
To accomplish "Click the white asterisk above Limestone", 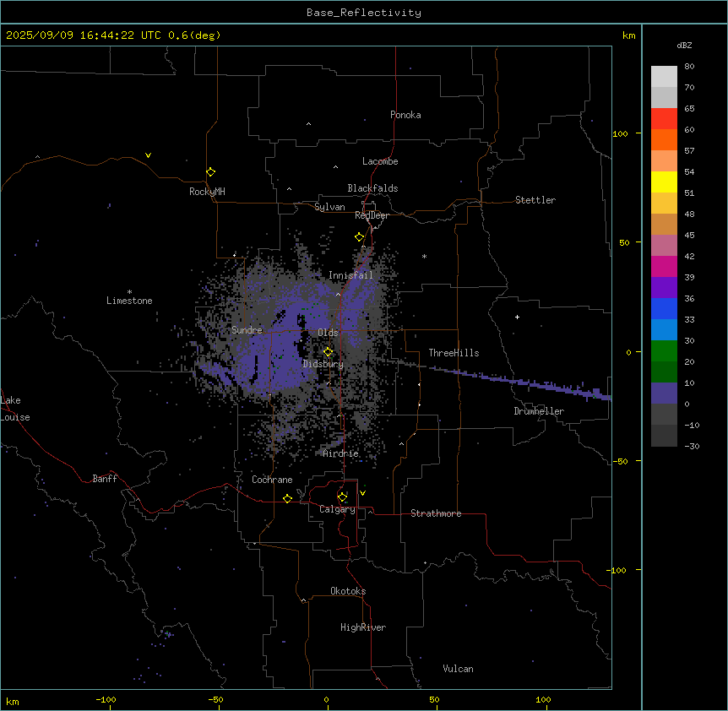I will point(129,292).
